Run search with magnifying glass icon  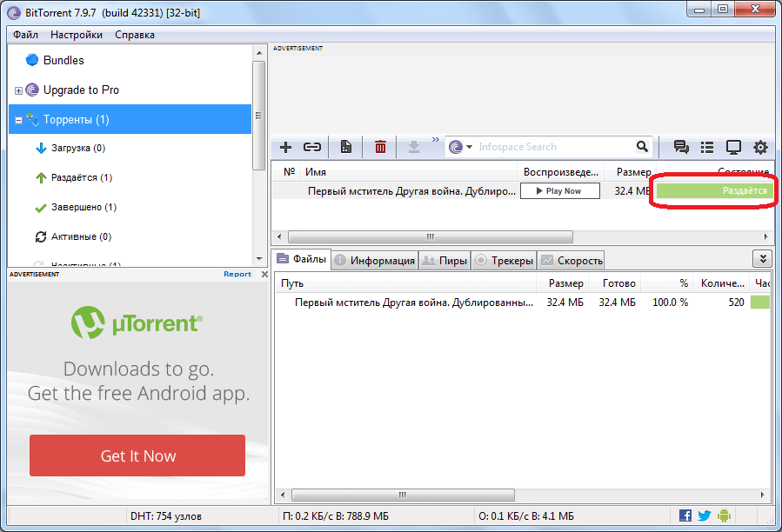642,147
